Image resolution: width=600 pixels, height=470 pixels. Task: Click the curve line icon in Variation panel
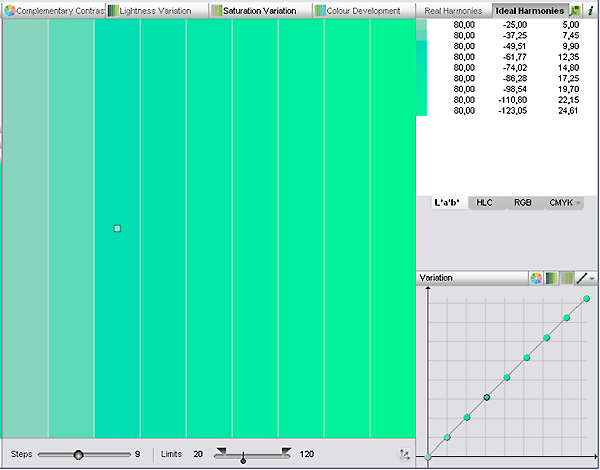point(581,277)
